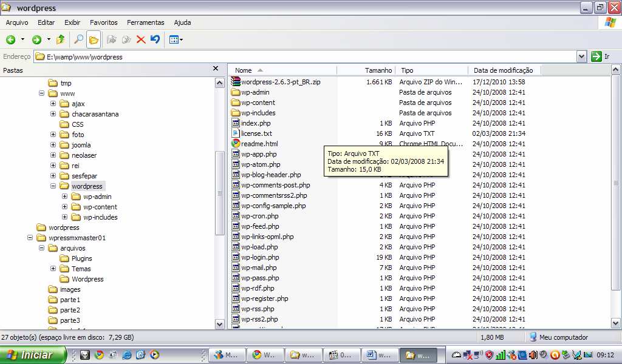Sort files by Tipo column
This screenshot has width=622, height=364.
click(432, 70)
